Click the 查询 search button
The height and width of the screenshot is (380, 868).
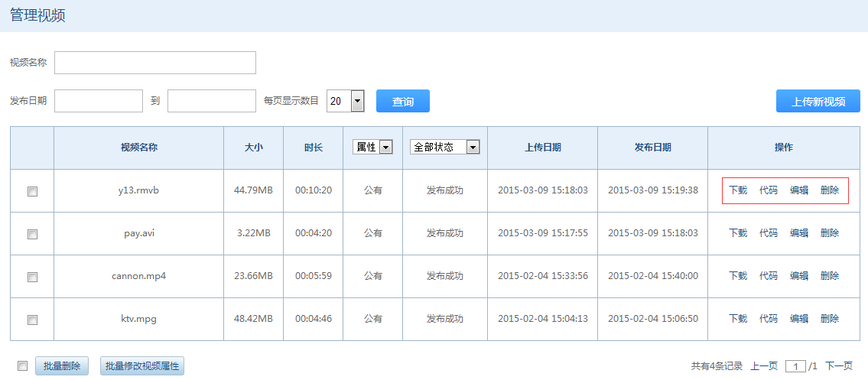[x=403, y=101]
